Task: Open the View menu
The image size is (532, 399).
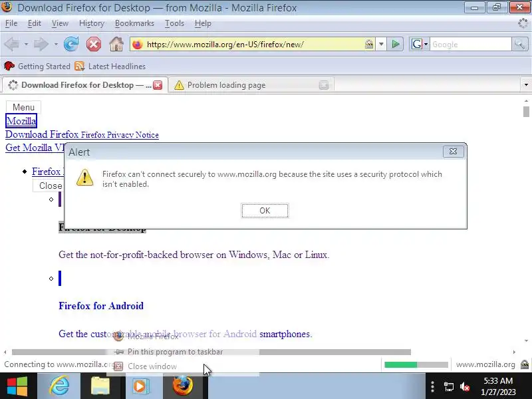Action: (x=60, y=23)
